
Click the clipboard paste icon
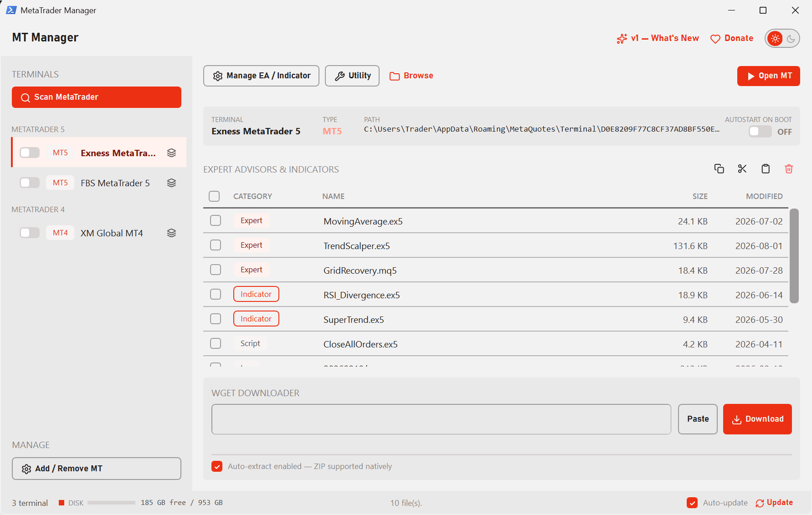pos(766,169)
